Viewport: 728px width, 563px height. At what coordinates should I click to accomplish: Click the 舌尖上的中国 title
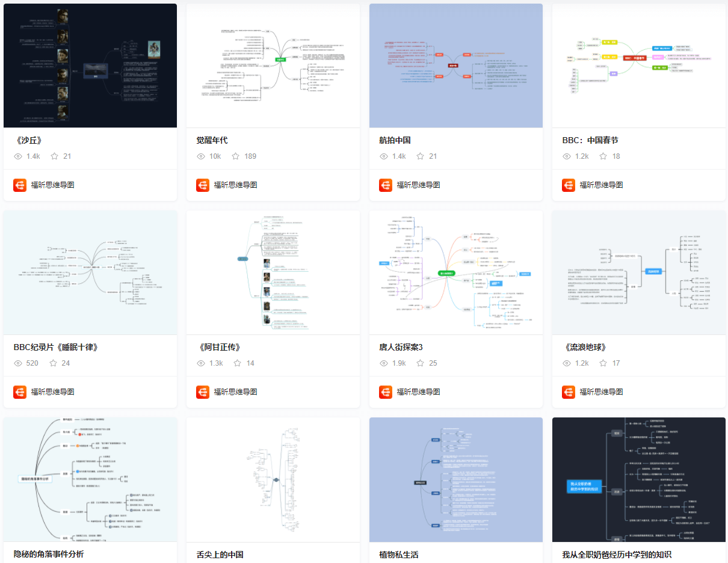coord(220,555)
